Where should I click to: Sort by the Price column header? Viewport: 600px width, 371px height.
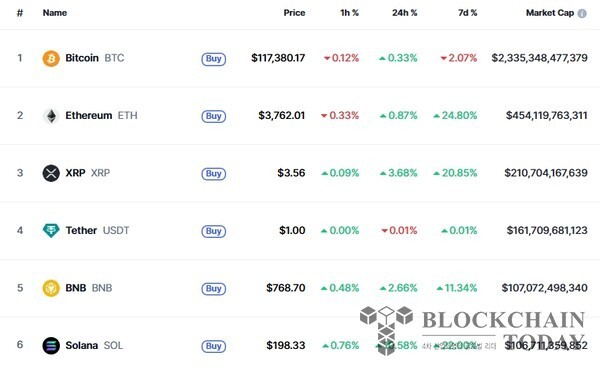pyautogui.click(x=294, y=13)
